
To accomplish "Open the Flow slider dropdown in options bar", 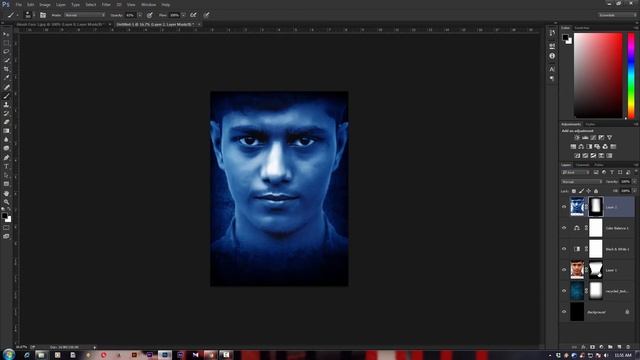I will (x=183, y=15).
